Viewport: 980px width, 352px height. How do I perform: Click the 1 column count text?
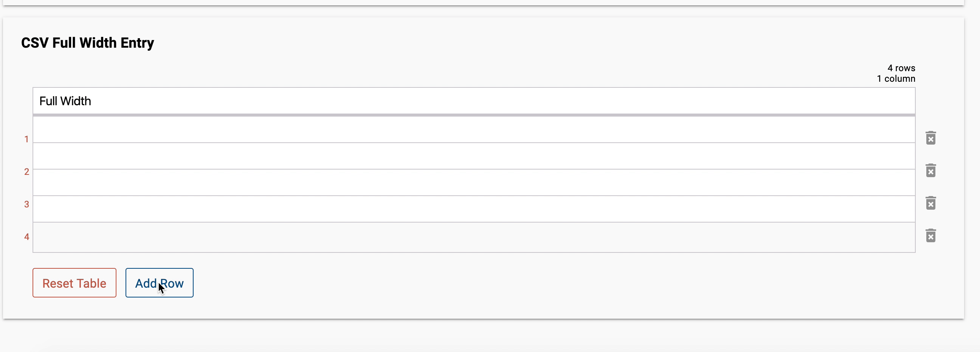(x=896, y=78)
